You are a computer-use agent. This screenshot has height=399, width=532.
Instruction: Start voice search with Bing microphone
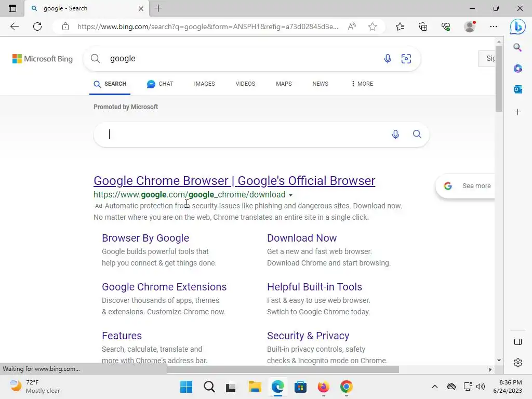(388, 59)
